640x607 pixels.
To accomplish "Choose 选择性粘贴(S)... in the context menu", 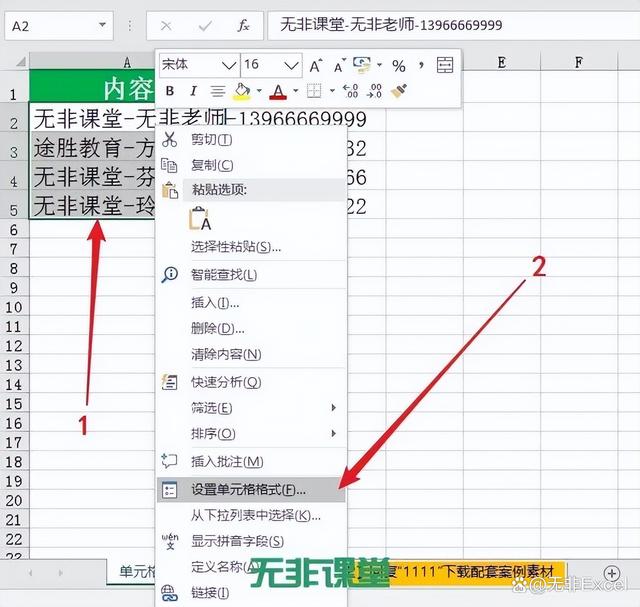I will [251, 247].
